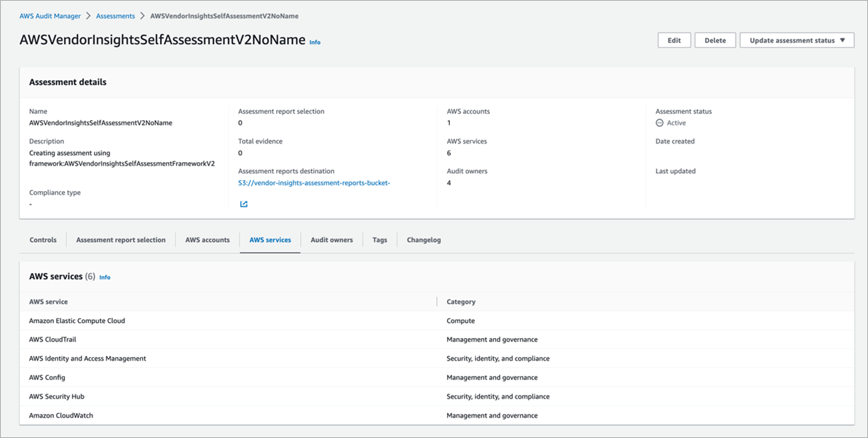Click the AWS Security Hub service text
This screenshot has width=868, height=438.
tap(57, 397)
